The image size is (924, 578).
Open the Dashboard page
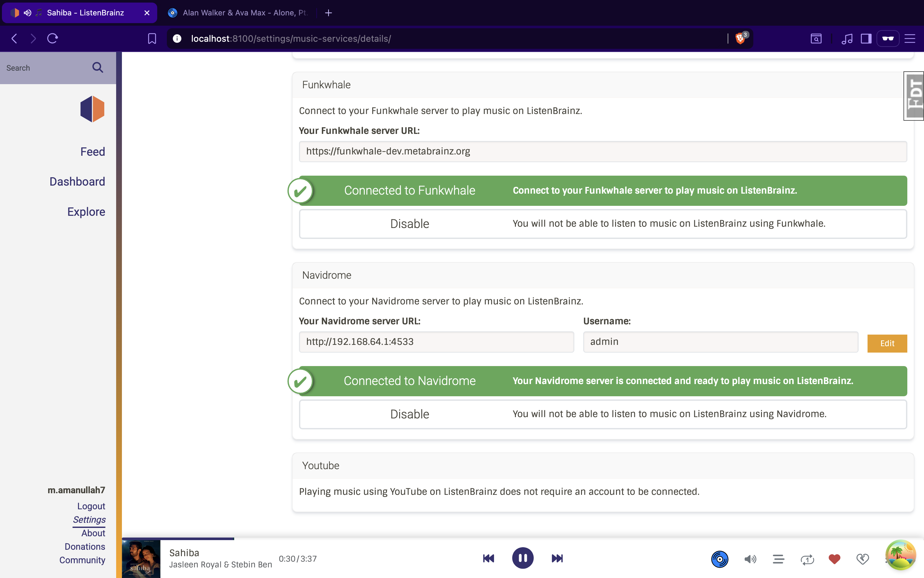[x=77, y=181]
